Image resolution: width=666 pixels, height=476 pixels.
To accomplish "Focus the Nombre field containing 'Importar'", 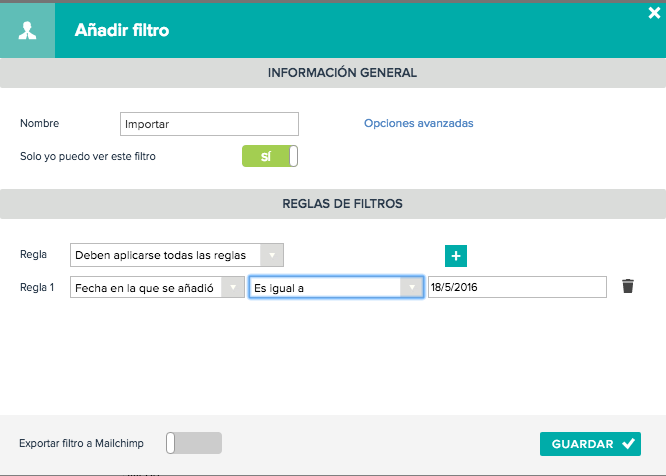I will (x=209, y=124).
